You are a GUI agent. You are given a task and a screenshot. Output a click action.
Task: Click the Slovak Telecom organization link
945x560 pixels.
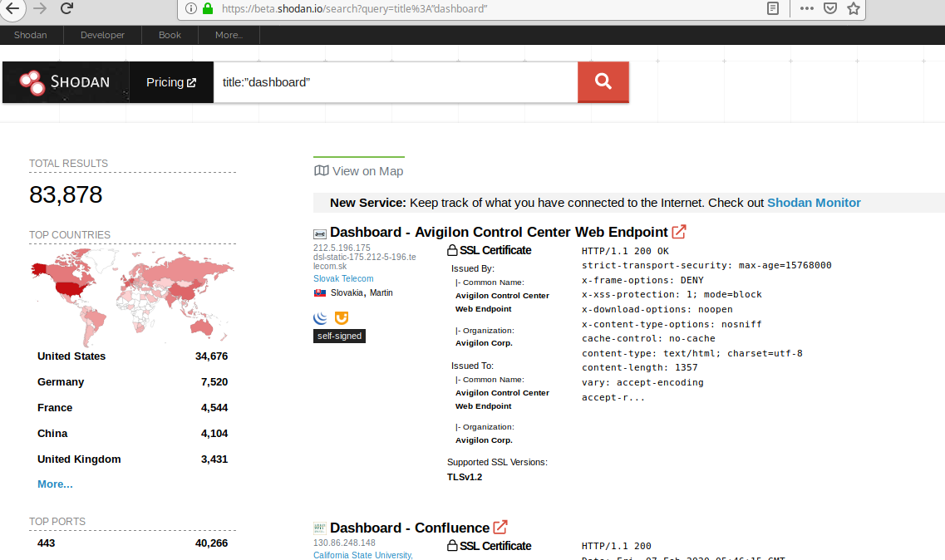[x=343, y=278]
